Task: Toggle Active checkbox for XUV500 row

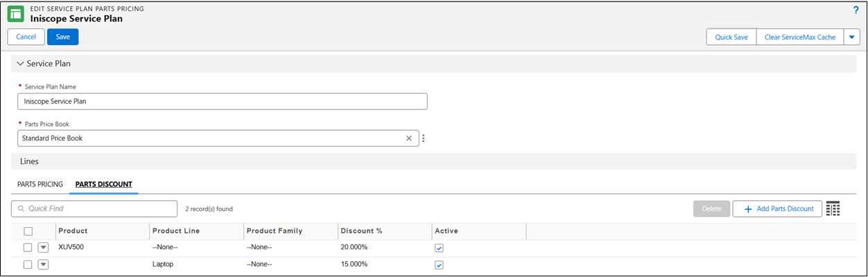Action: click(439, 248)
